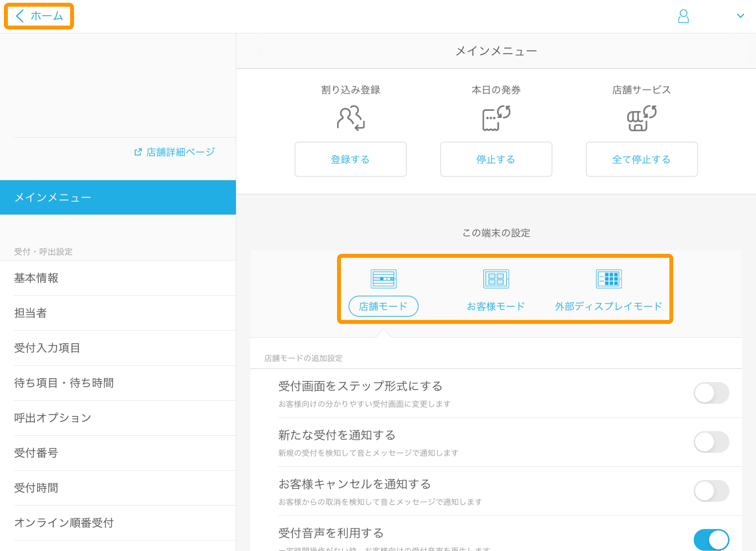The height and width of the screenshot is (551, 756).
Task: Open the 店舗詳細ページ link
Action: [x=180, y=152]
